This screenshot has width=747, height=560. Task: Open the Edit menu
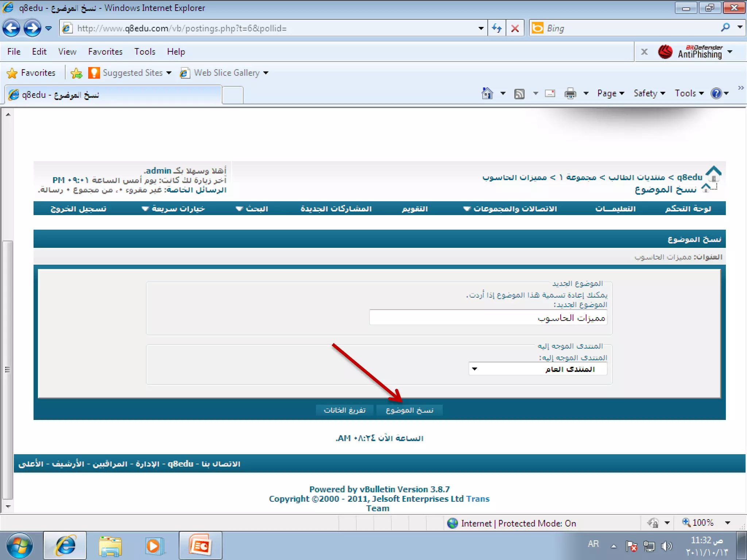tap(39, 52)
